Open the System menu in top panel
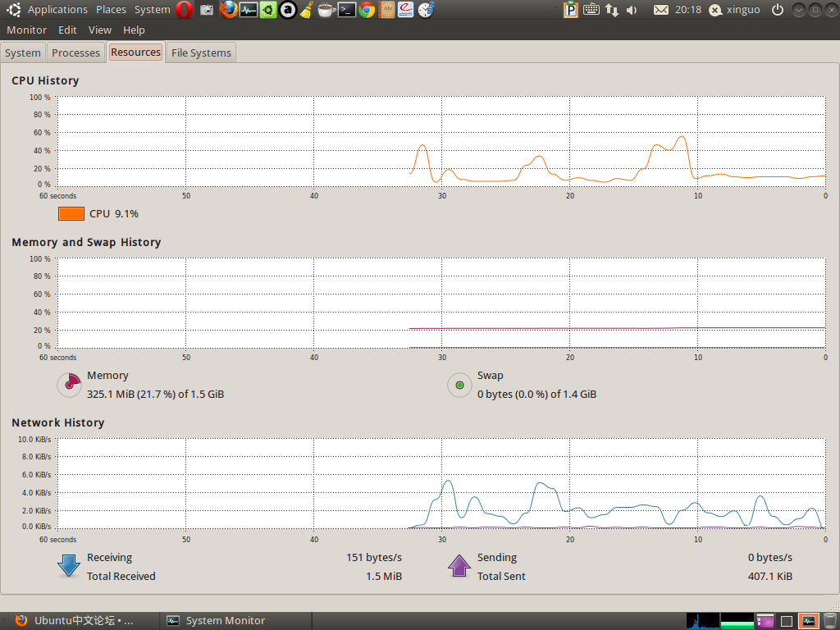840x630 pixels. pos(152,10)
